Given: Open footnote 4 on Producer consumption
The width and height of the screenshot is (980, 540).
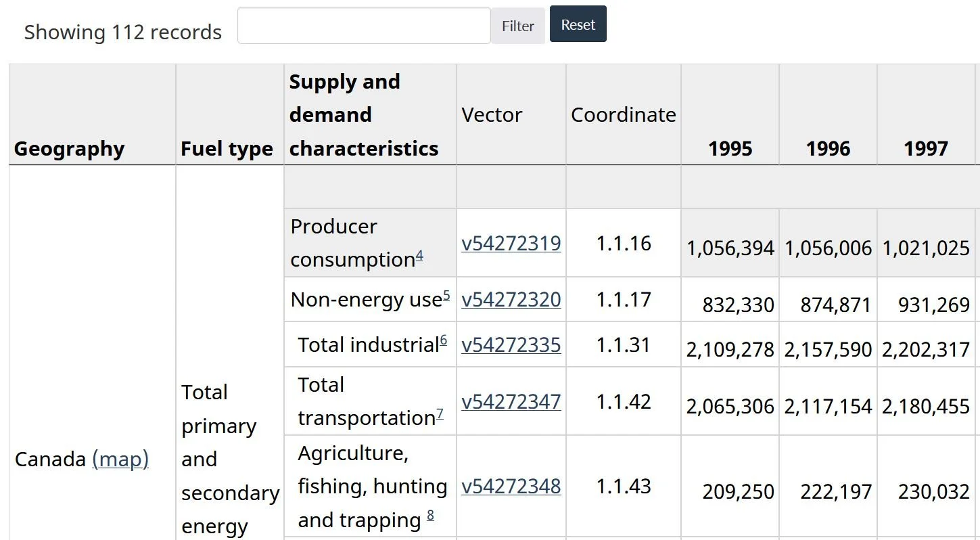Looking at the screenshot, I should (419, 256).
